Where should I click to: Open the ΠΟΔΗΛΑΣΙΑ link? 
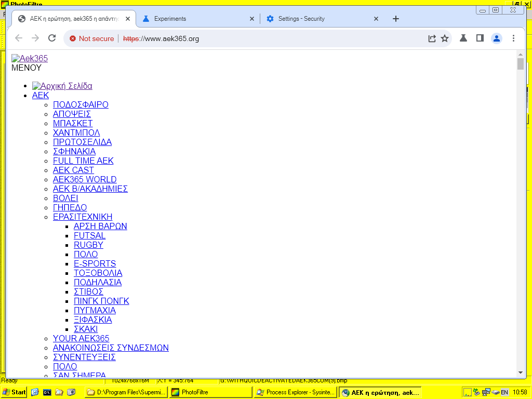[x=98, y=282]
